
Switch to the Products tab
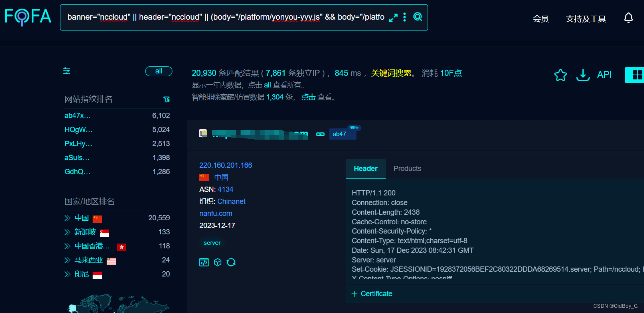(x=407, y=169)
